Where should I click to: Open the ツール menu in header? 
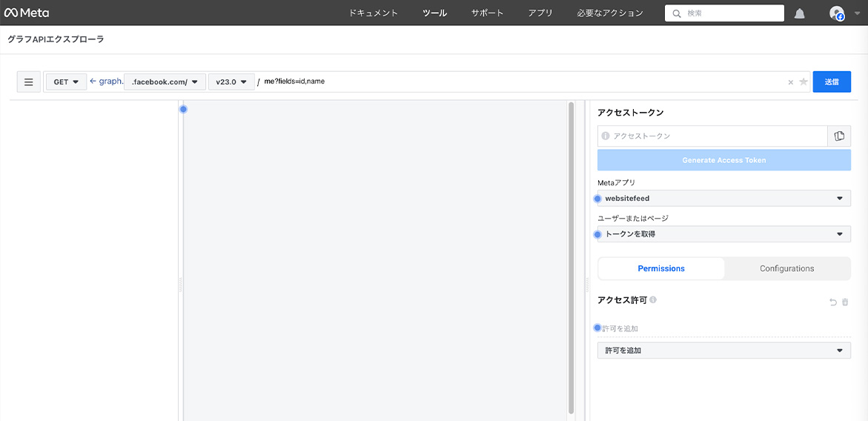(434, 13)
